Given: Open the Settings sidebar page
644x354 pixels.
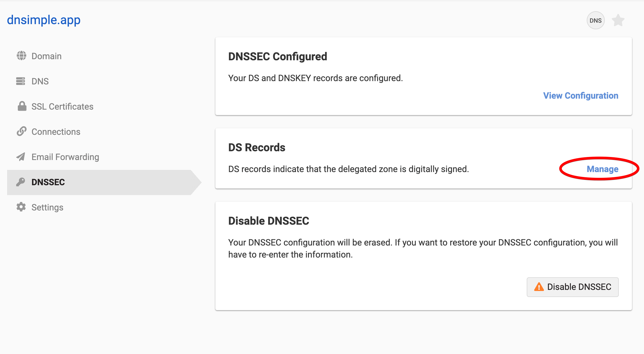Looking at the screenshot, I should pos(47,207).
